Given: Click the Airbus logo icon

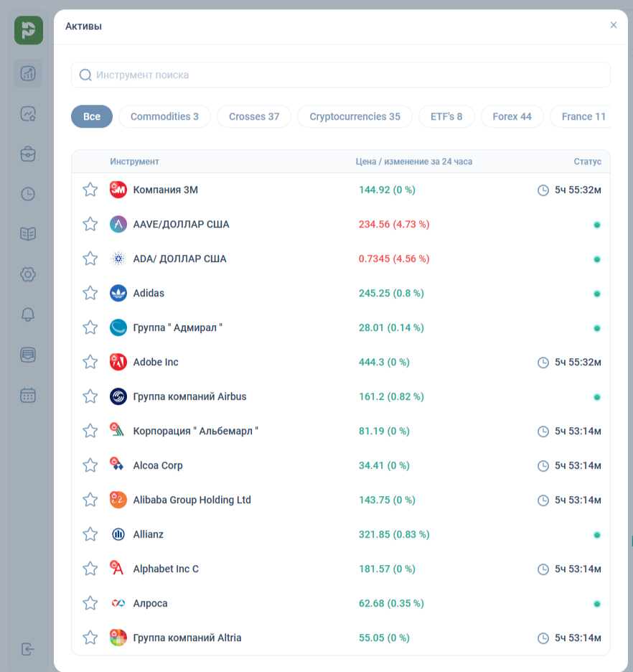Looking at the screenshot, I should click(118, 396).
